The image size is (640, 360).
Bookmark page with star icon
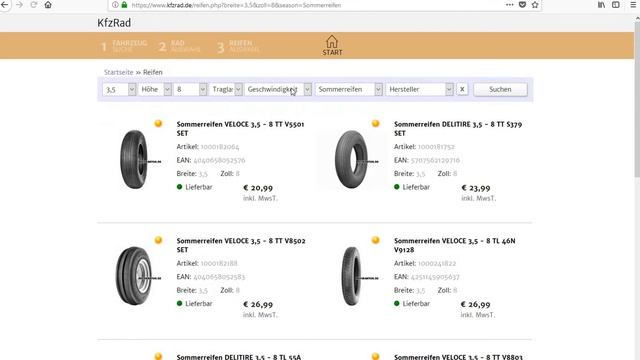pos(535,5)
